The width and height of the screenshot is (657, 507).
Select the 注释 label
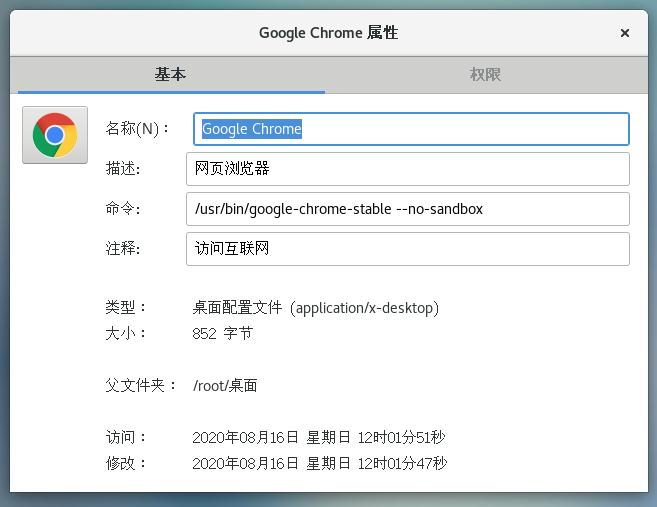pos(123,249)
